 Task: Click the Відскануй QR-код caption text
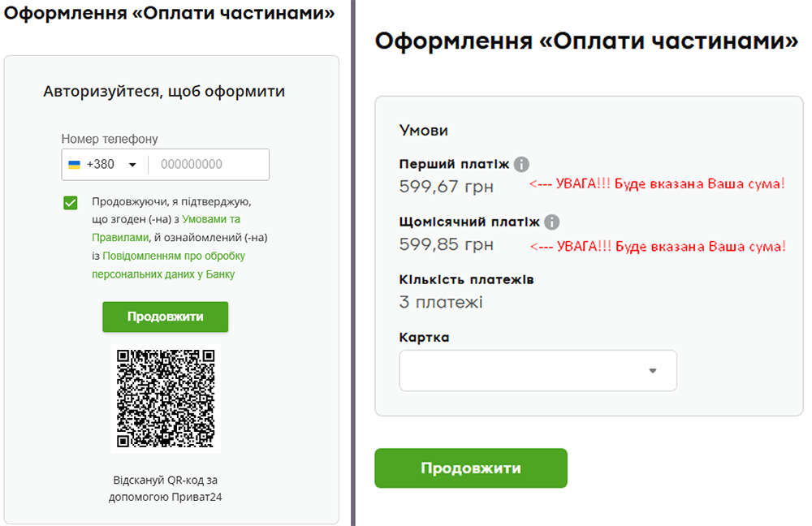coord(165,478)
